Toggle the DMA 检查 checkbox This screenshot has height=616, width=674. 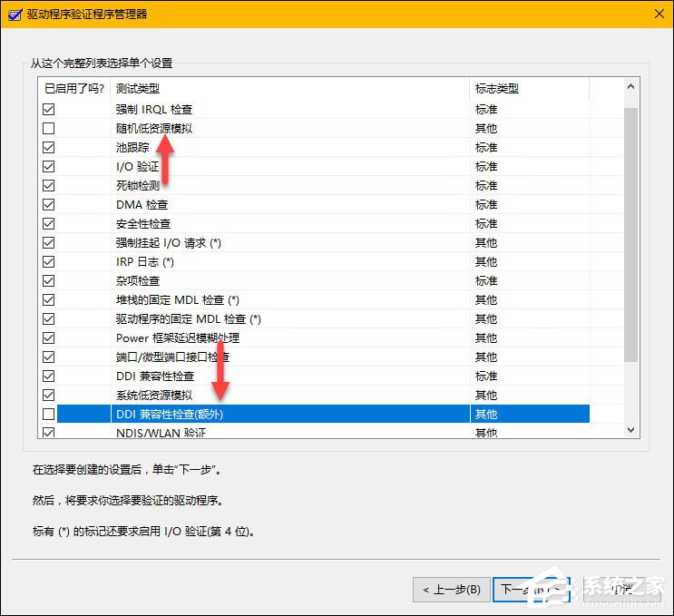coord(49,205)
